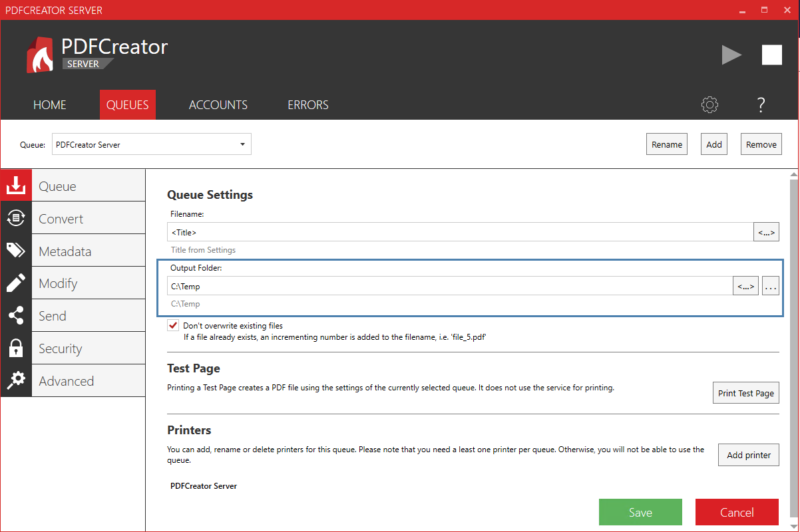Open the Send section using the share icon

(16, 315)
